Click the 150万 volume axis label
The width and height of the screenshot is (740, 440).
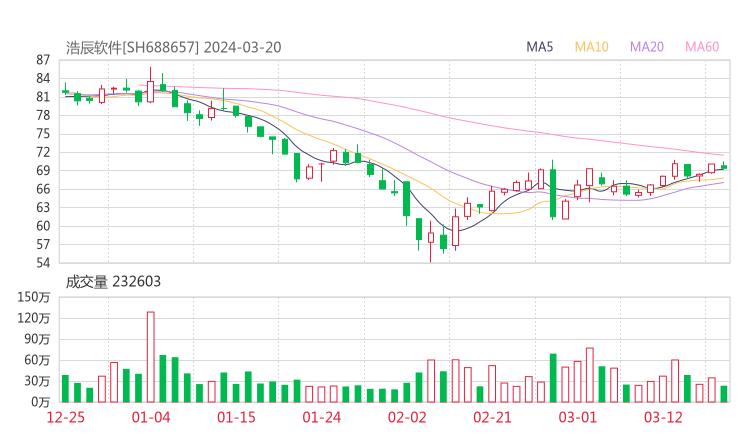point(34,297)
